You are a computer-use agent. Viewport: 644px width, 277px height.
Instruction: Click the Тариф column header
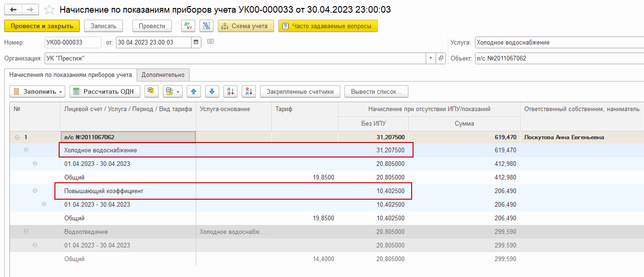(x=305, y=116)
